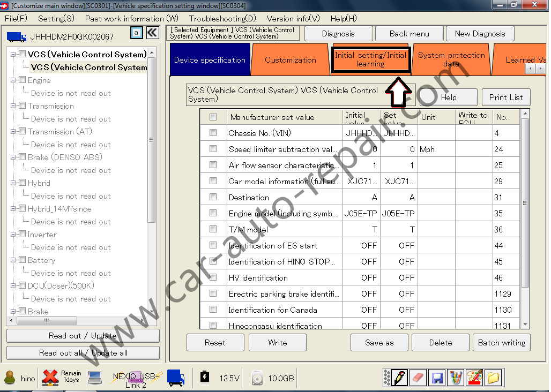The height and width of the screenshot is (392, 551).
Task: Tick the Destination row checkbox
Action: tap(213, 197)
